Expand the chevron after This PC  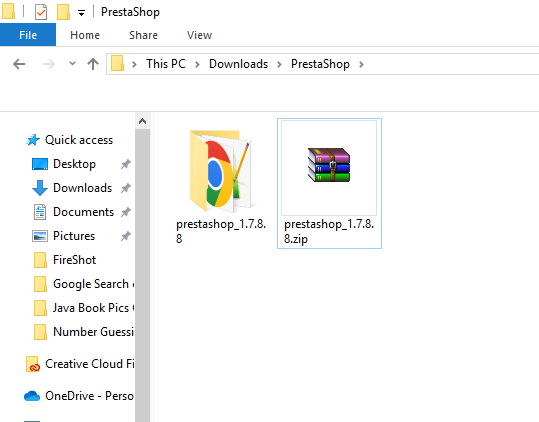[197, 64]
